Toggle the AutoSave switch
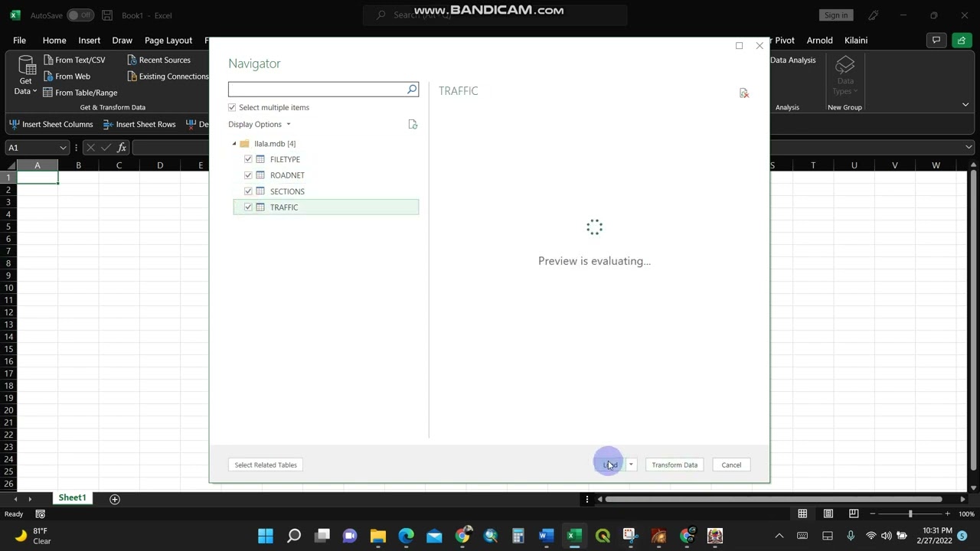This screenshot has height=551, width=980. (x=80, y=15)
